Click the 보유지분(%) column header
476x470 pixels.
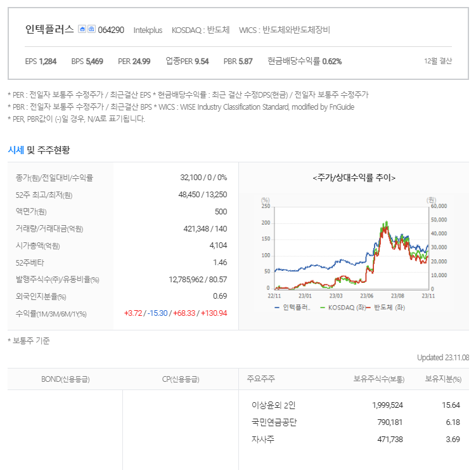[443, 379]
